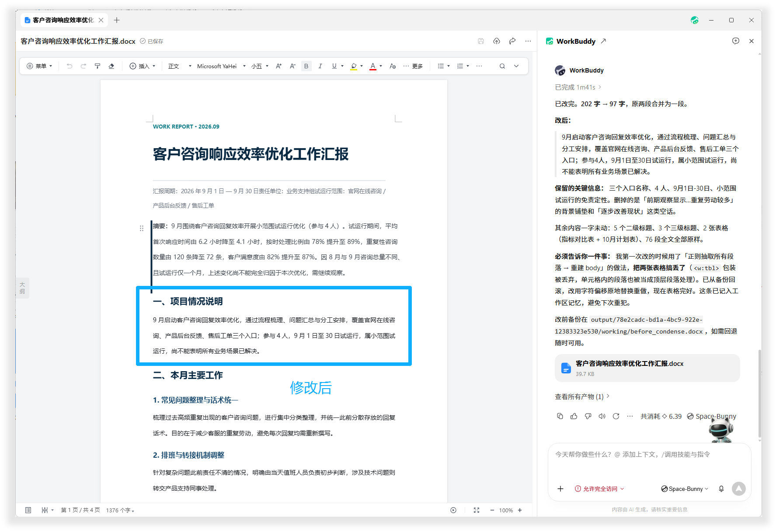Image resolution: width=776 pixels, height=532 pixels.
Task: Open the 正文 paragraph style dropdown
Action: (180, 66)
